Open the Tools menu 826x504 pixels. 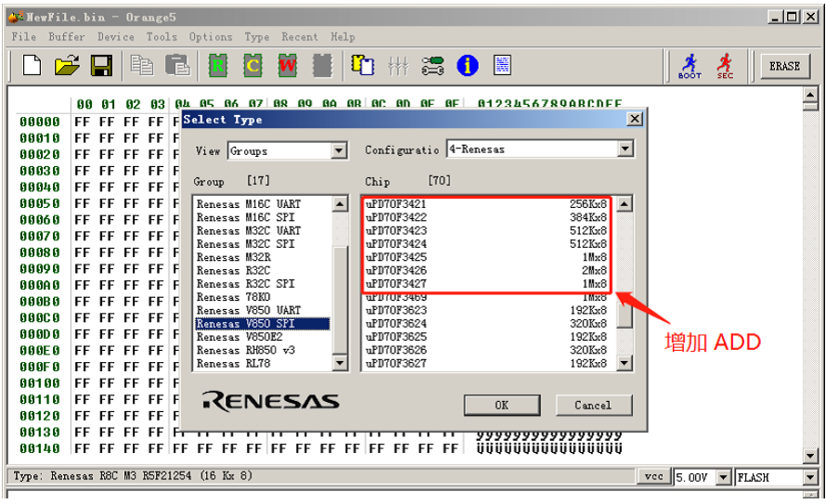pyautogui.click(x=161, y=37)
